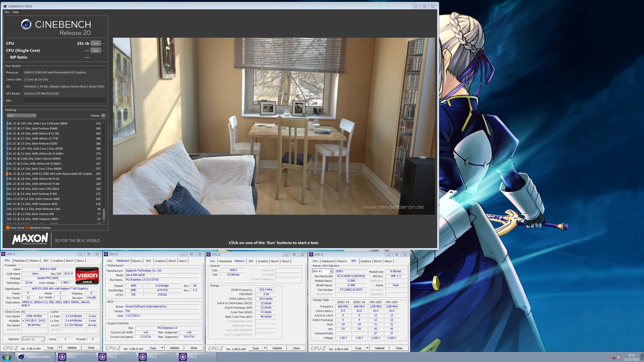The height and width of the screenshot is (362, 644).
Task: Click the Memory CPU-Z window title icon
Action: (209, 254)
